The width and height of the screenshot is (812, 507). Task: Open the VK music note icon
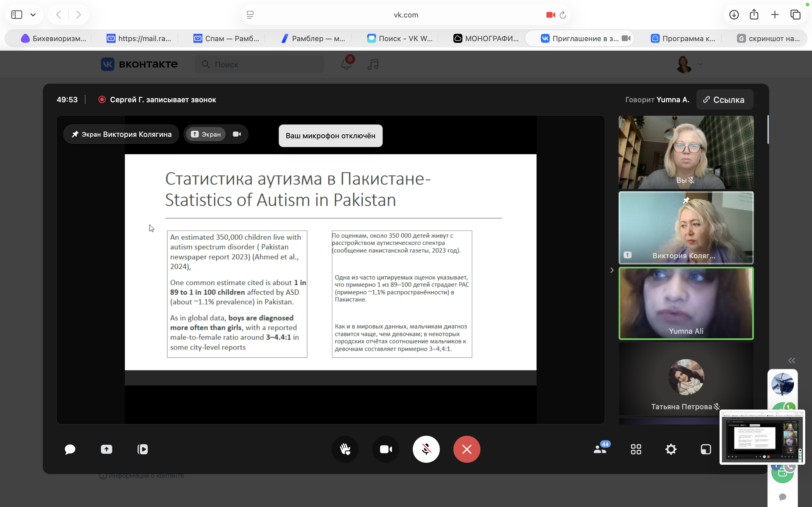[x=373, y=64]
